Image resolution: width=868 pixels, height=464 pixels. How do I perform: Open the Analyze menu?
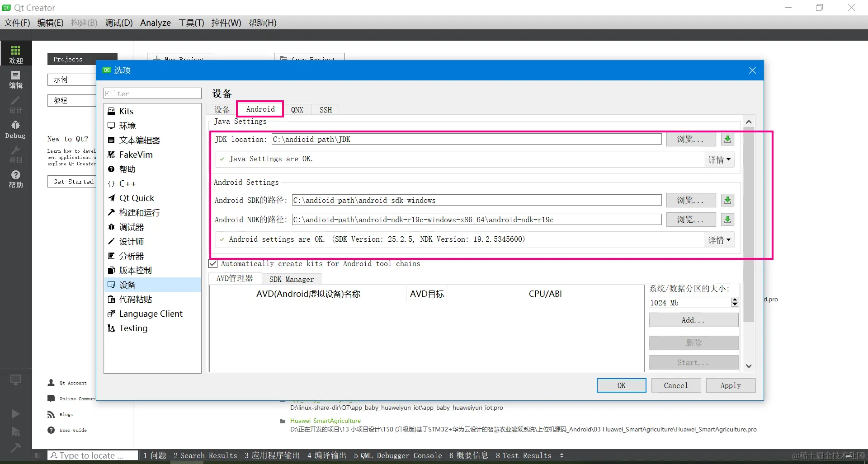coord(155,23)
